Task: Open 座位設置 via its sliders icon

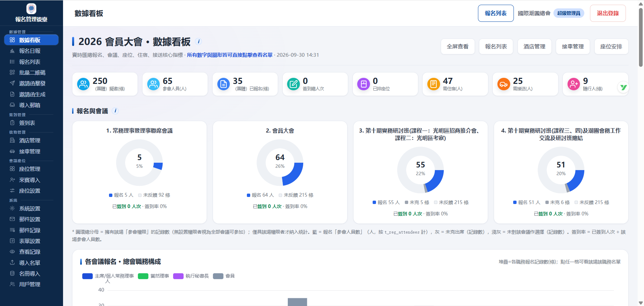Action: 12,191
